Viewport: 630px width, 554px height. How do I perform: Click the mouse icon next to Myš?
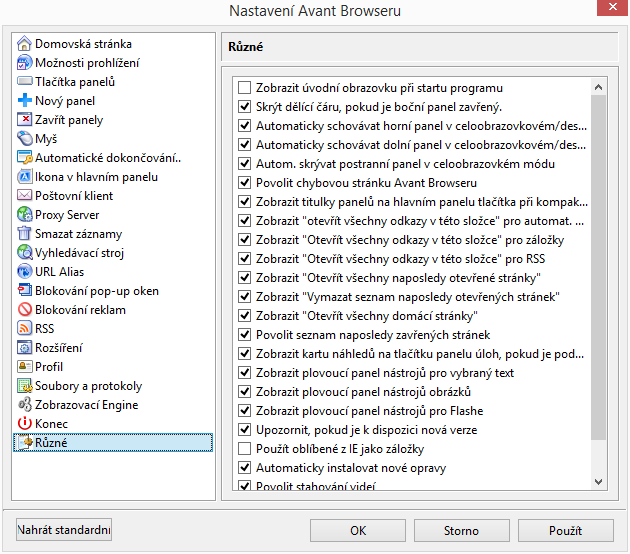click(25, 138)
